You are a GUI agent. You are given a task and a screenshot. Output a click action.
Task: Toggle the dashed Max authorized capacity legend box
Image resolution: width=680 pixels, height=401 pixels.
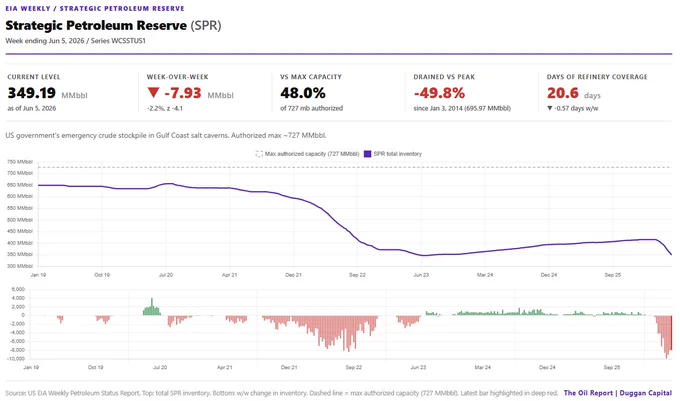[259, 154]
